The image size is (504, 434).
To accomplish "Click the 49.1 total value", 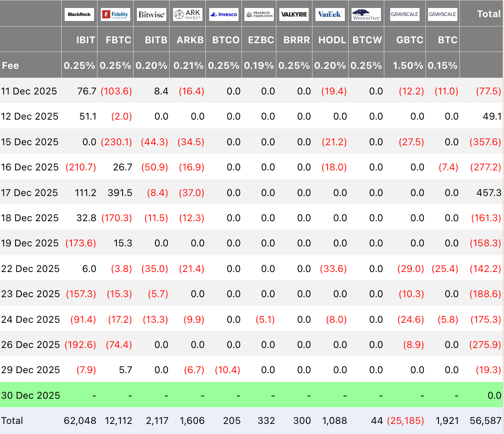I will point(492,116).
